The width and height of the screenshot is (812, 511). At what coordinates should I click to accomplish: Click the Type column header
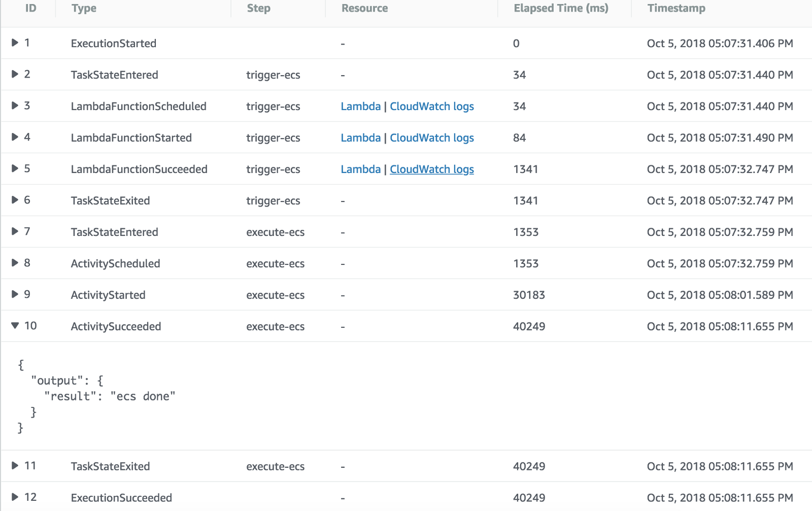[84, 8]
